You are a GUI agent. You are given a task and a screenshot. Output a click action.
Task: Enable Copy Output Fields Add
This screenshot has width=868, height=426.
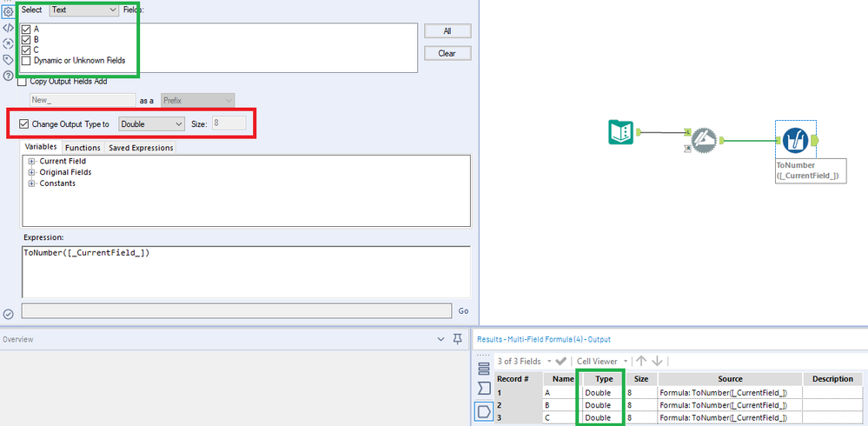(x=22, y=82)
